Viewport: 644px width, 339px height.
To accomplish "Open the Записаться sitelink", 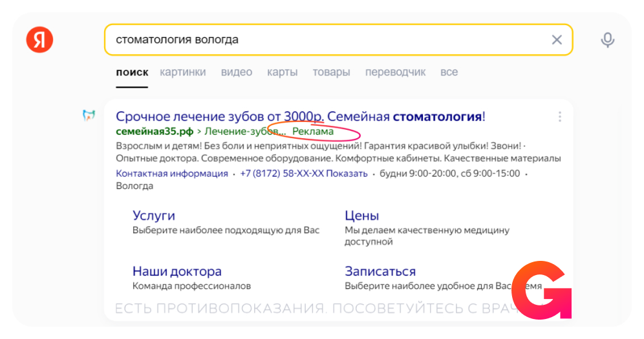I will tap(380, 271).
